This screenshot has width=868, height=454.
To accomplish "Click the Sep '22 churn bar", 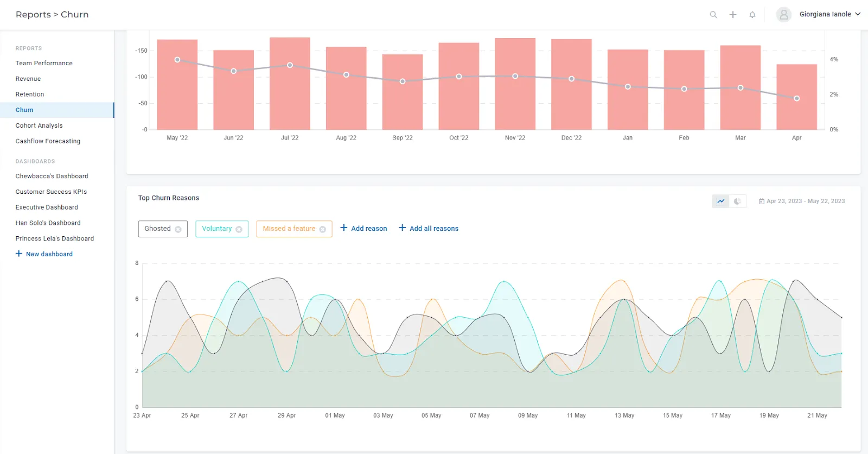I will coord(403,92).
